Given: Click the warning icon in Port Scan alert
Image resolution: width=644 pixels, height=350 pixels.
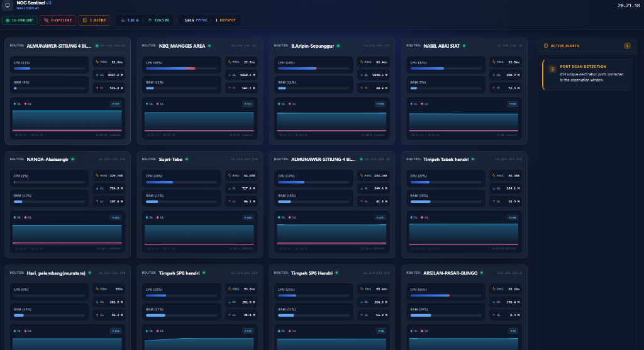Looking at the screenshot, I should pyautogui.click(x=552, y=69).
